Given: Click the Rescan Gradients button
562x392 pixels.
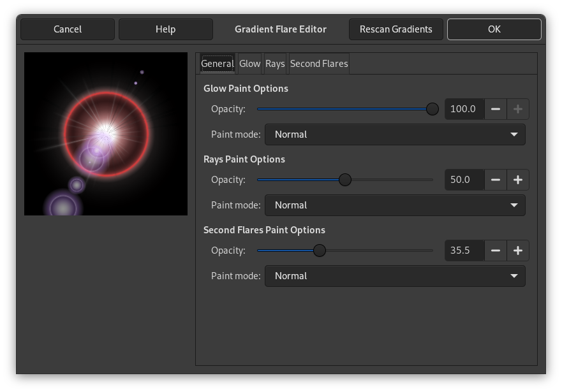Looking at the screenshot, I should pos(396,29).
